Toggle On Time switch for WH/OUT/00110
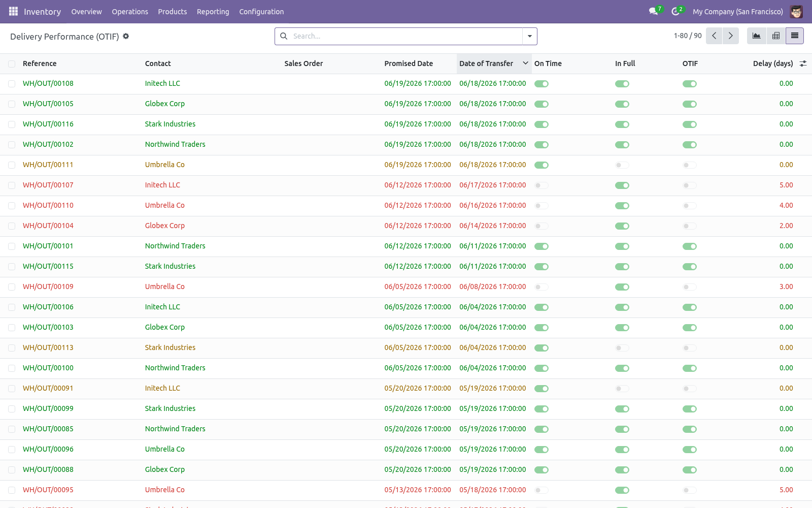 click(x=542, y=206)
